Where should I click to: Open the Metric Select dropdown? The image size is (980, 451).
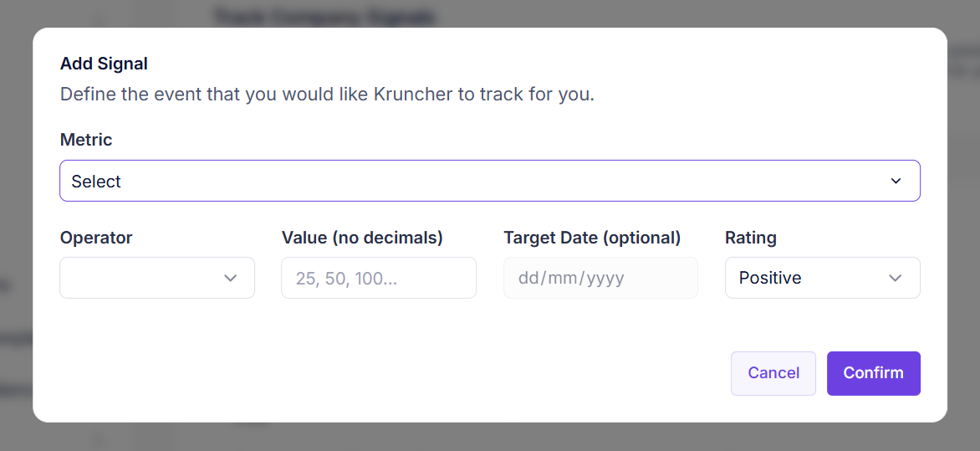pos(489,181)
